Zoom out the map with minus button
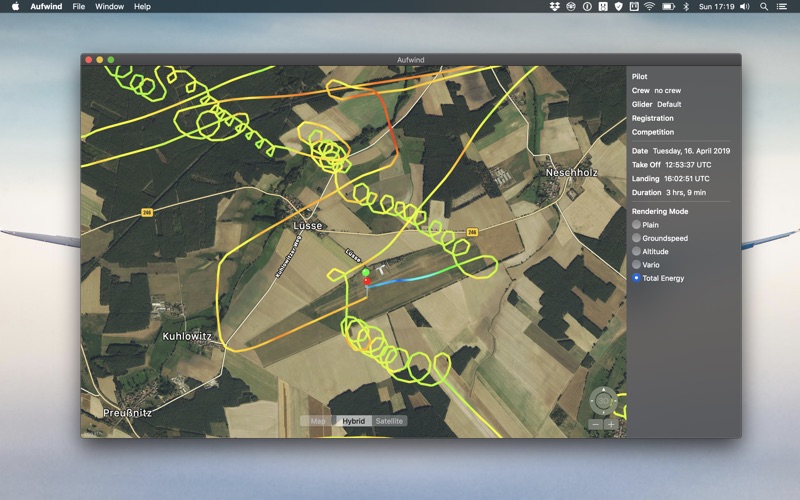 coord(595,424)
